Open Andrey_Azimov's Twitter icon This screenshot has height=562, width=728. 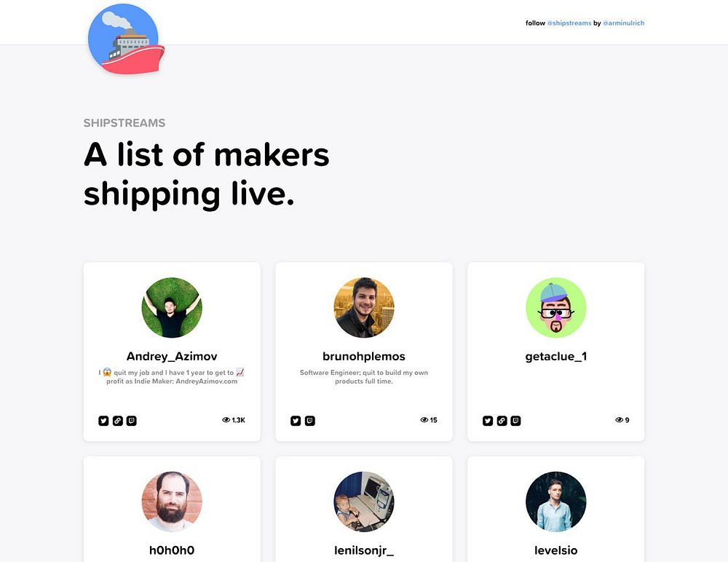click(x=103, y=421)
